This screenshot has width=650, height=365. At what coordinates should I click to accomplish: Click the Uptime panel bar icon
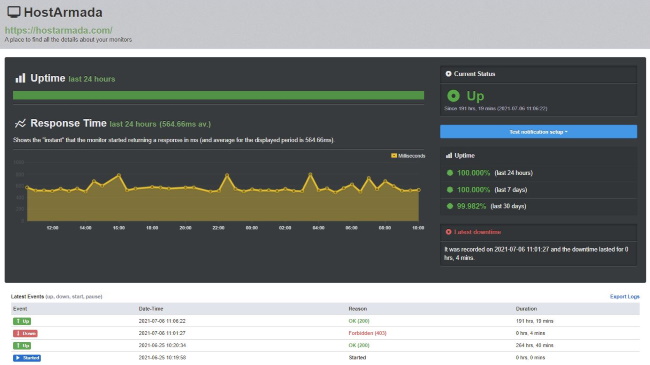coord(449,156)
